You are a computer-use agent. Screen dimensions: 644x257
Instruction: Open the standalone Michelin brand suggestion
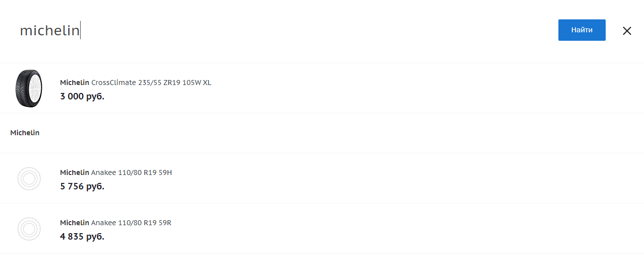pyautogui.click(x=25, y=133)
